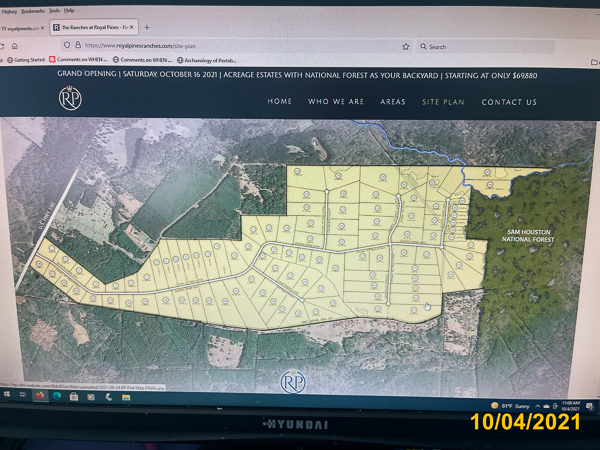Bookmark this page with the star icon
Screen dimensions: 600x450
[x=406, y=46]
